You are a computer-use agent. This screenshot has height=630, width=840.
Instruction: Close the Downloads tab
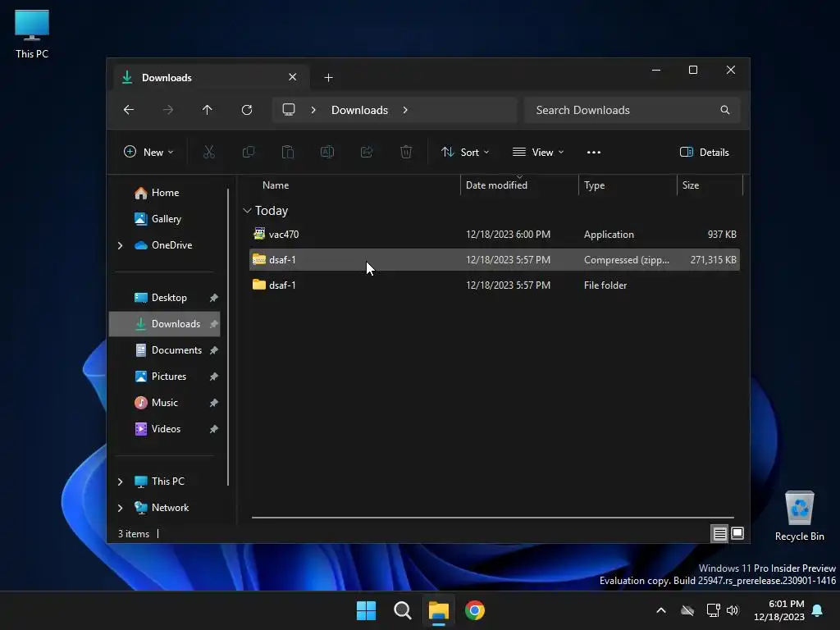(293, 77)
